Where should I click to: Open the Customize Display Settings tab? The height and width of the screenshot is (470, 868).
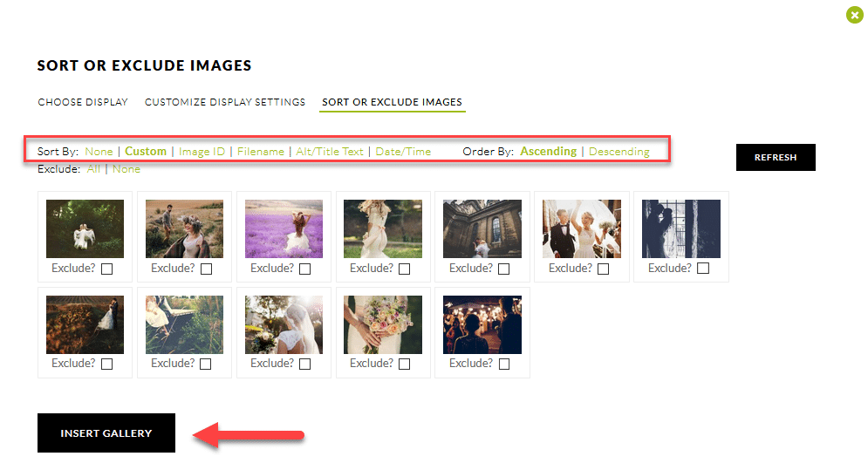click(x=225, y=102)
